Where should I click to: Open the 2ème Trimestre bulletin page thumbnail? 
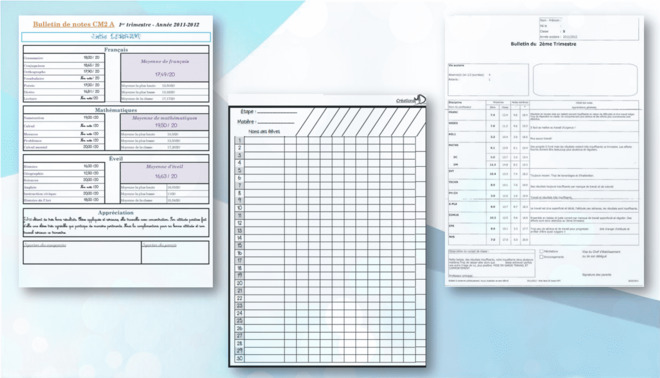[544, 151]
